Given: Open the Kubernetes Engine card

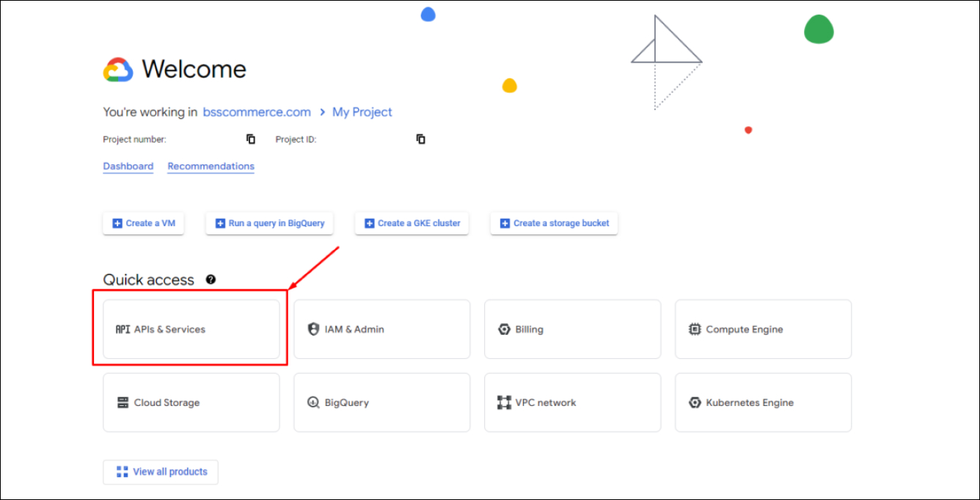Looking at the screenshot, I should tap(764, 402).
